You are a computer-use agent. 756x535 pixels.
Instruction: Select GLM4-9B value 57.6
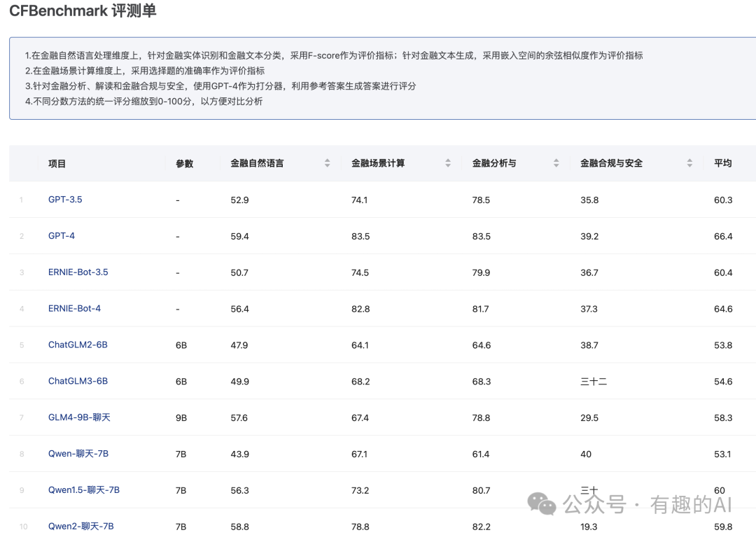click(x=239, y=418)
